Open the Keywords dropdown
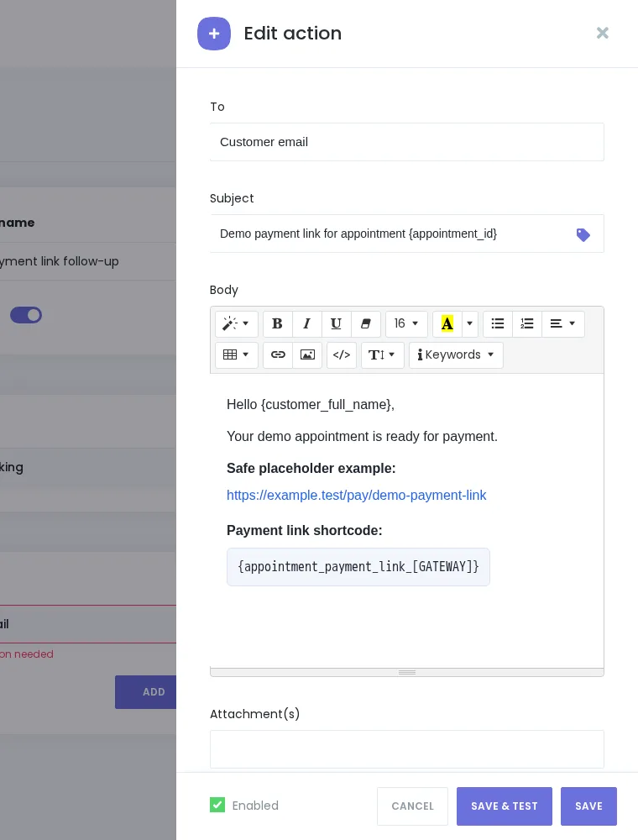Screen dimensions: 638x840 [456, 354]
